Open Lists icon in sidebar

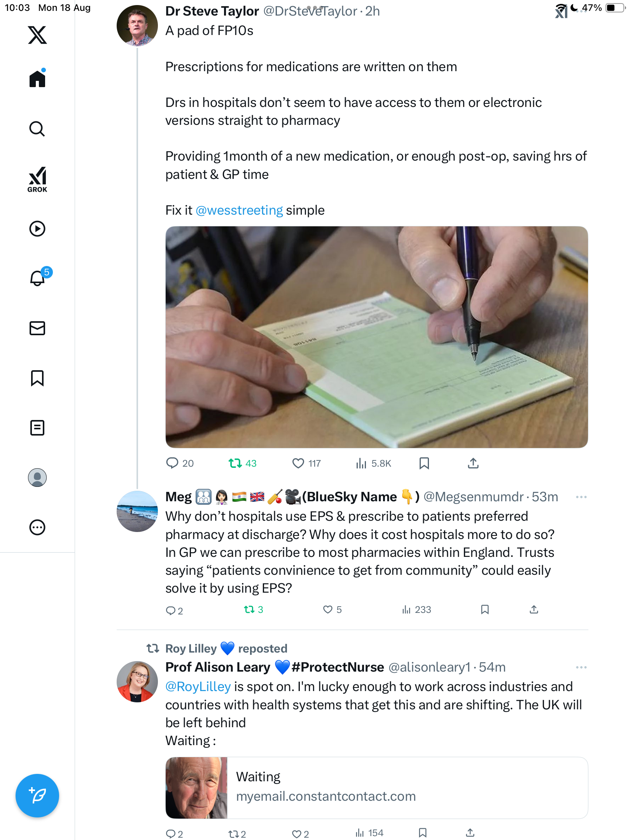37,428
